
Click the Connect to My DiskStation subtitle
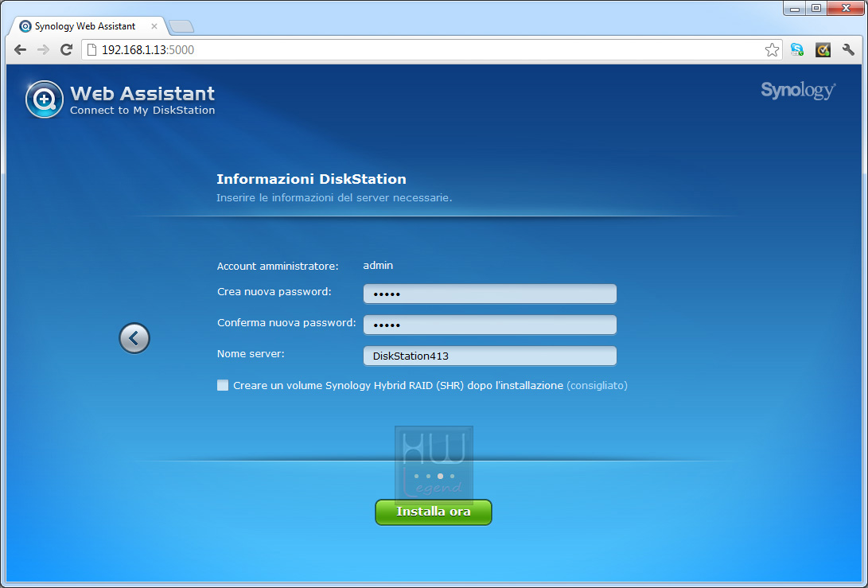tap(142, 110)
